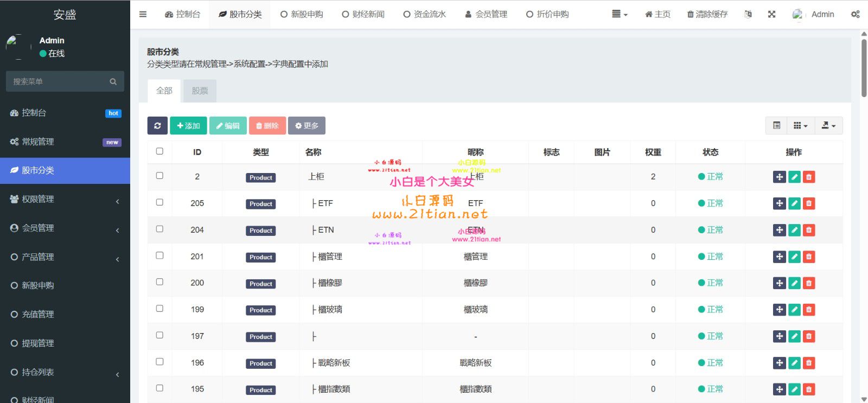Click red delete icon for row 204
This screenshot has width=868, height=403.
tap(809, 230)
